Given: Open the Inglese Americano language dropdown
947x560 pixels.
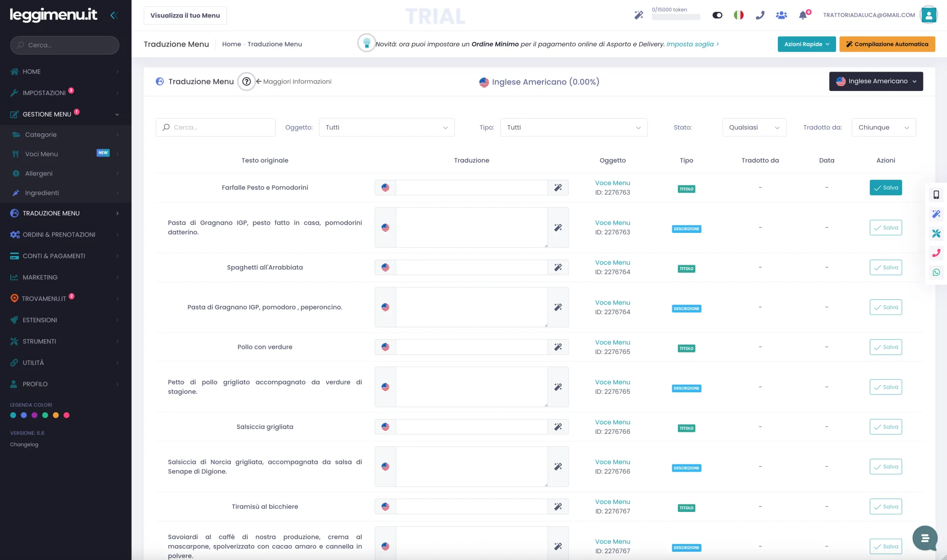Looking at the screenshot, I should tap(876, 81).
